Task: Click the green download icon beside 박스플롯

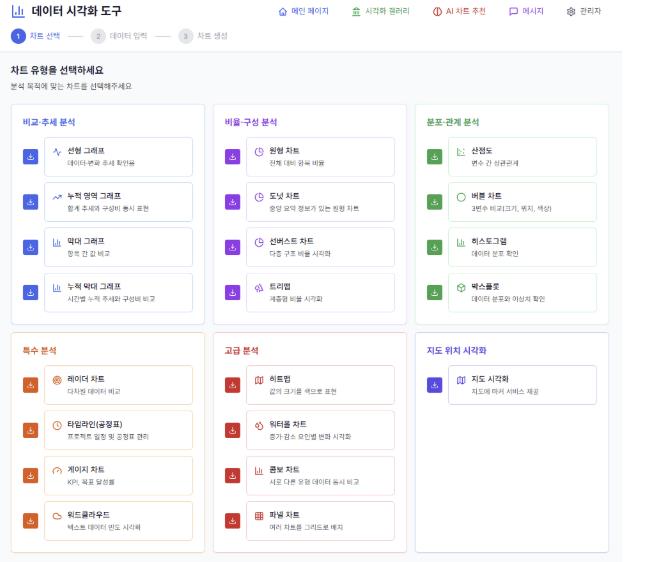Action: pyautogui.click(x=434, y=292)
